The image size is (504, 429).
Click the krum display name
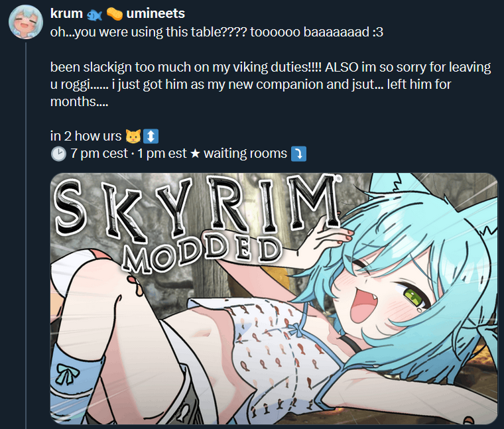pyautogui.click(x=66, y=13)
